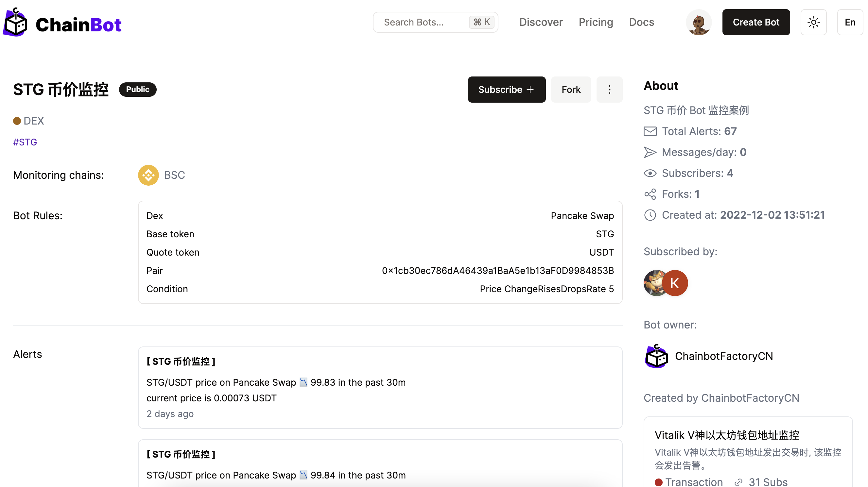The width and height of the screenshot is (868, 487).
Task: Open the three-dot more options menu
Action: (609, 90)
